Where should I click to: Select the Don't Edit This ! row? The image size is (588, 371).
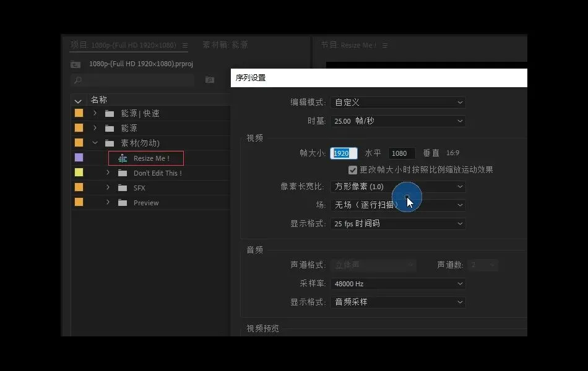pyautogui.click(x=151, y=173)
